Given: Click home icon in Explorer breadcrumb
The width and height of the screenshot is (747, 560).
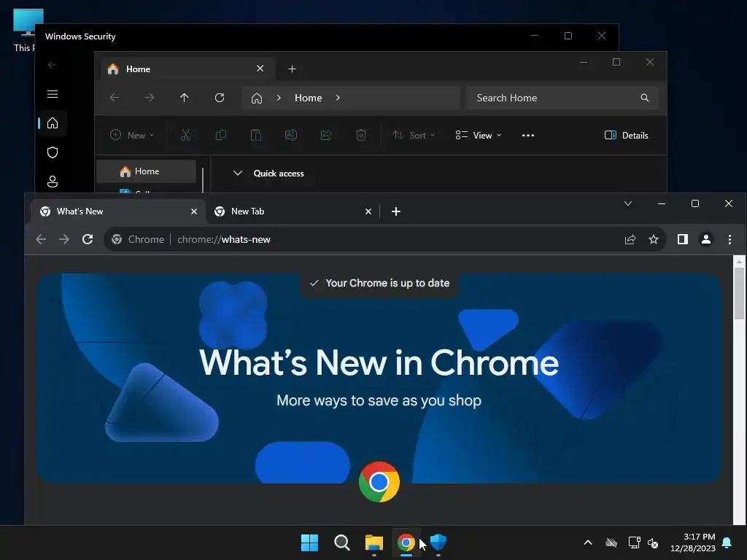Looking at the screenshot, I should pos(257,98).
